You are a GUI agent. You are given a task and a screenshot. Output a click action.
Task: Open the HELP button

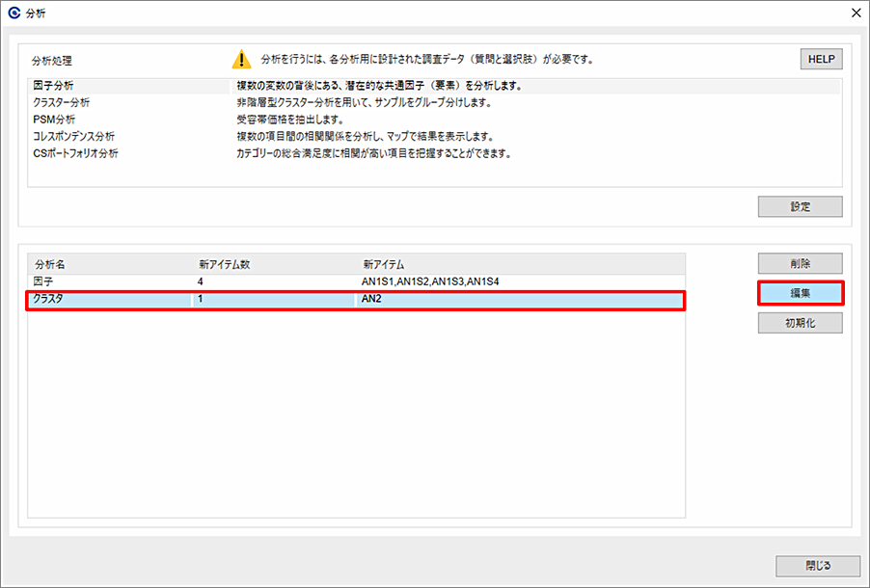pos(821,59)
